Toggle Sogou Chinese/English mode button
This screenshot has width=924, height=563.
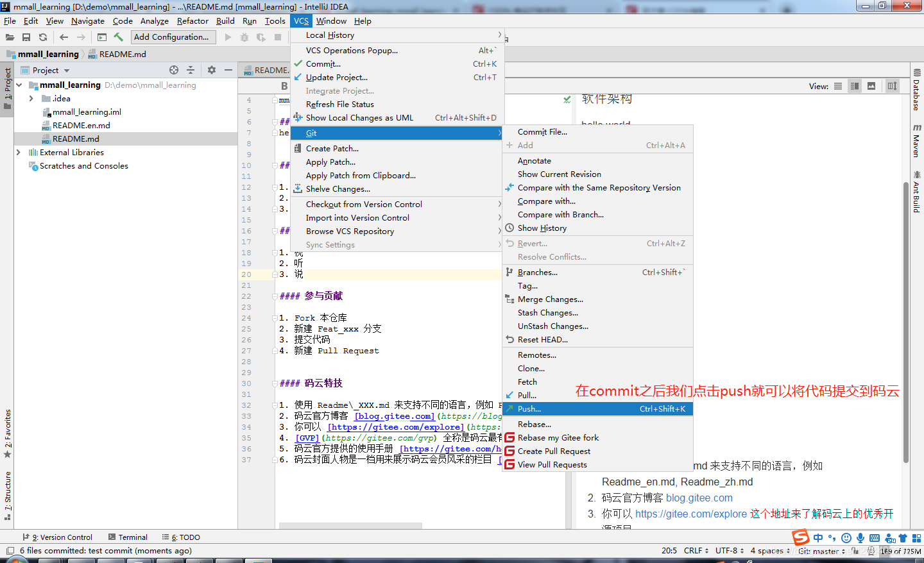[818, 538]
